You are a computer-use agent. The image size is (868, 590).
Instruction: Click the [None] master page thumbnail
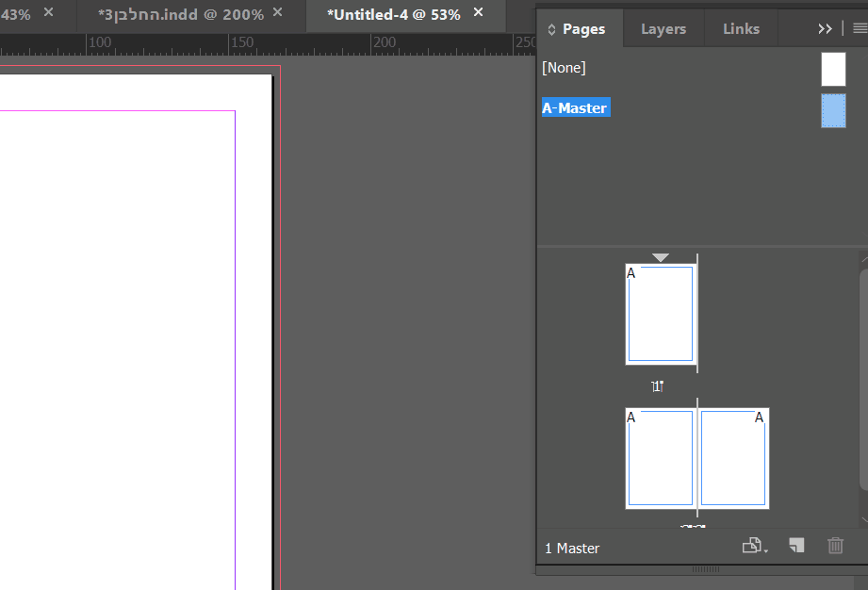pyautogui.click(x=833, y=69)
